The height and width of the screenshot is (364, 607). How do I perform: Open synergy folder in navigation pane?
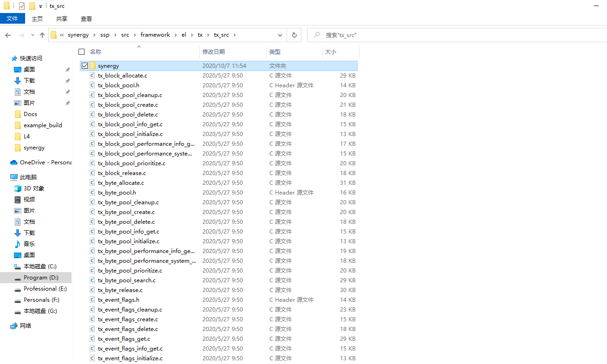pyautogui.click(x=34, y=147)
